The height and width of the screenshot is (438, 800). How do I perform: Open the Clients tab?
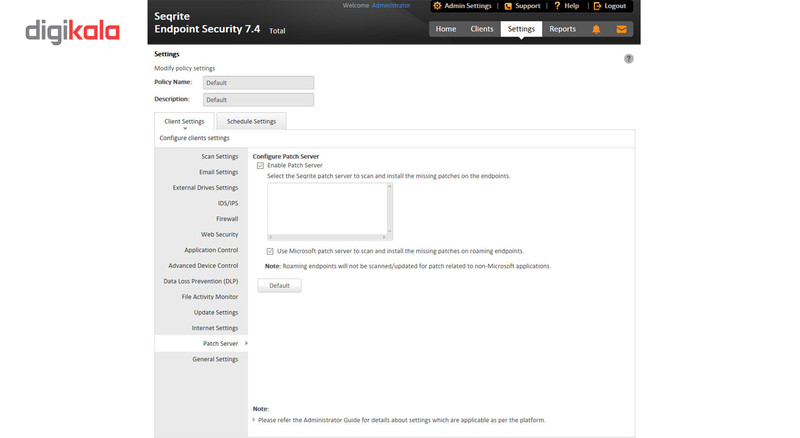pos(482,29)
